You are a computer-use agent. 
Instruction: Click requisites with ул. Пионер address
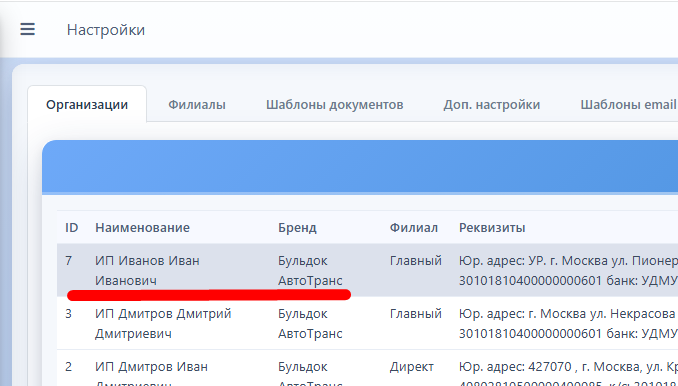point(568,271)
